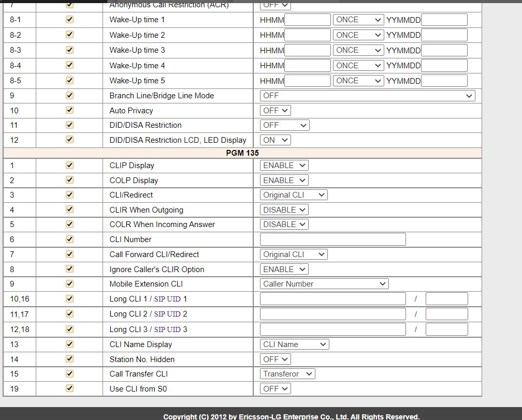Toggle the CLIP Display checkbox
The height and width of the screenshot is (420, 522).
click(x=69, y=166)
